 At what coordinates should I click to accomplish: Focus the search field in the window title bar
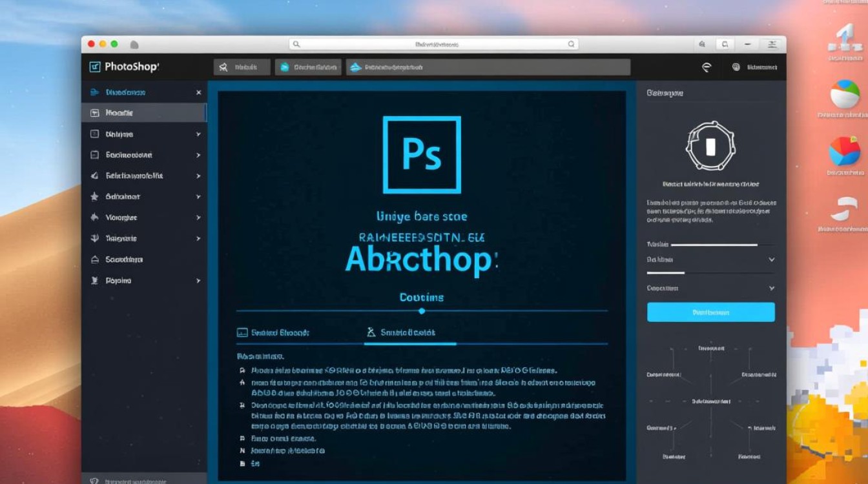click(x=433, y=45)
